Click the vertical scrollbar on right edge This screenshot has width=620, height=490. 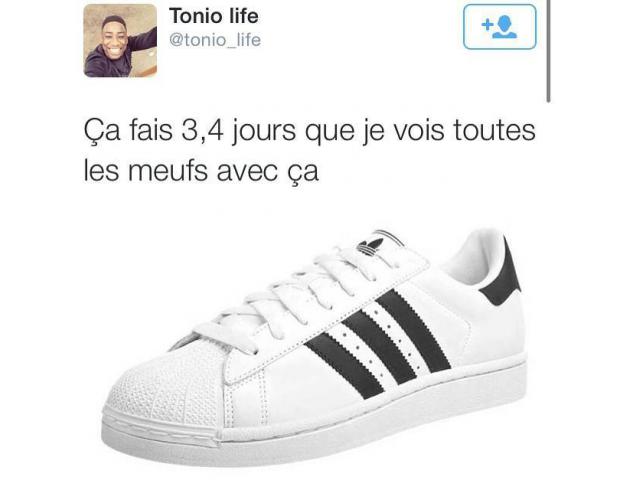(548, 51)
